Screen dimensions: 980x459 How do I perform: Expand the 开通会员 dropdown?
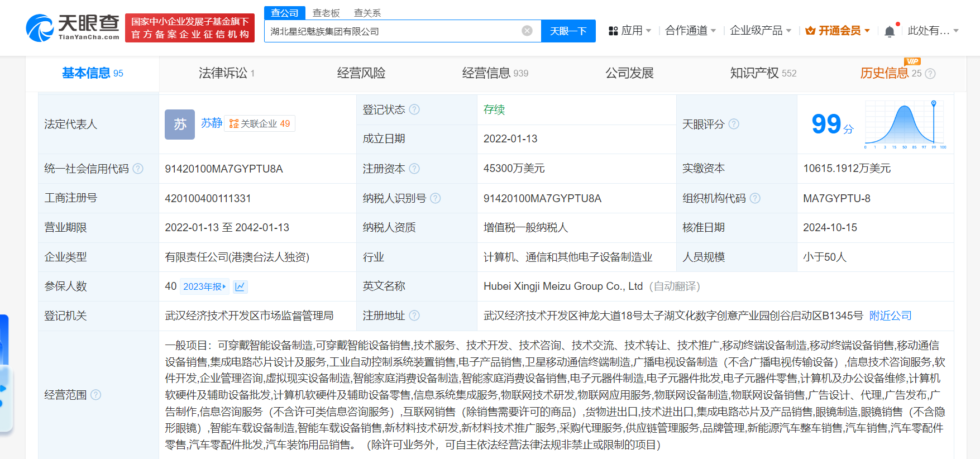tap(838, 31)
